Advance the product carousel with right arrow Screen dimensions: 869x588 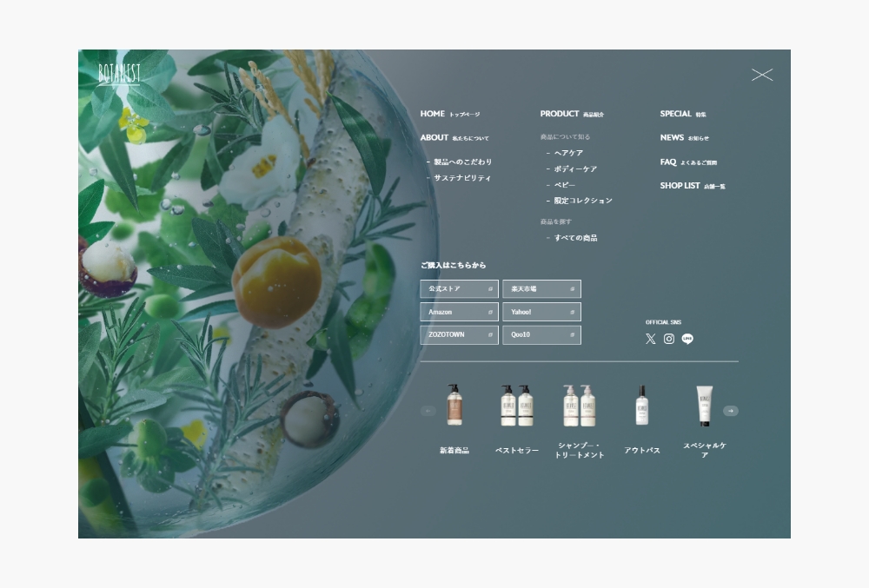tap(731, 411)
